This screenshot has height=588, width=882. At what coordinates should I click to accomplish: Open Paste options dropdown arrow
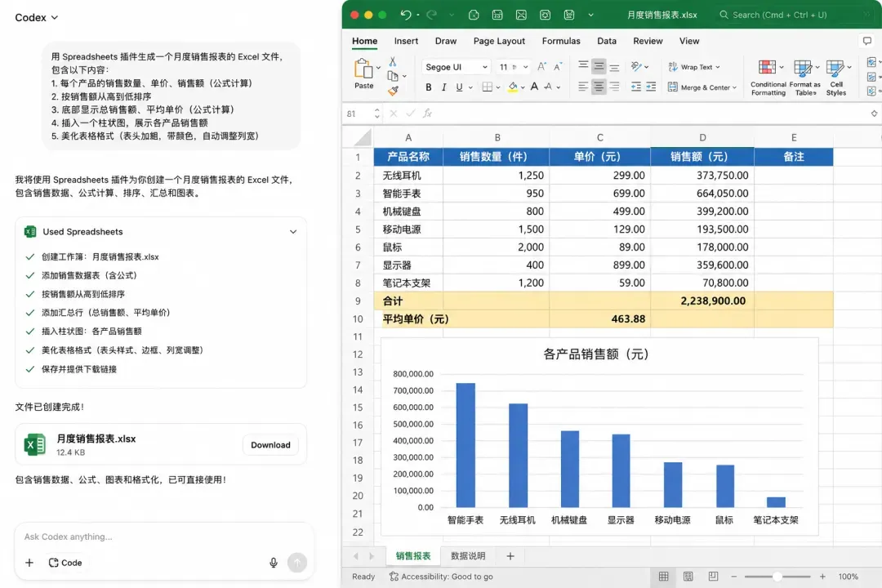point(378,68)
